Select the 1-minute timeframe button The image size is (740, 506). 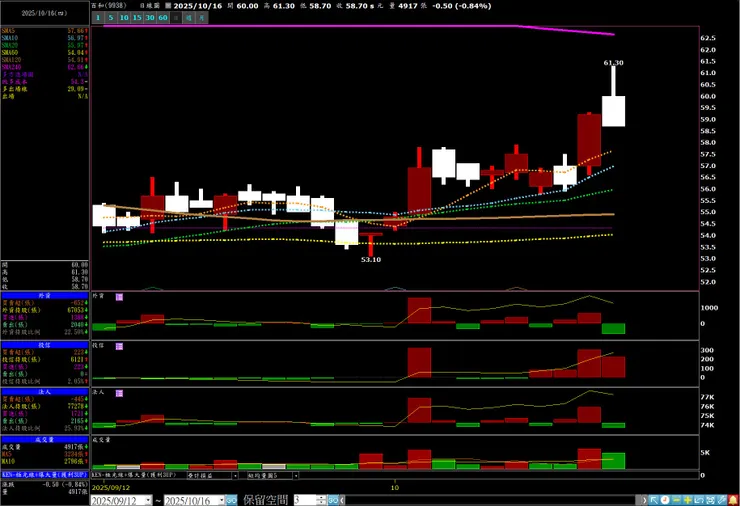point(98,17)
